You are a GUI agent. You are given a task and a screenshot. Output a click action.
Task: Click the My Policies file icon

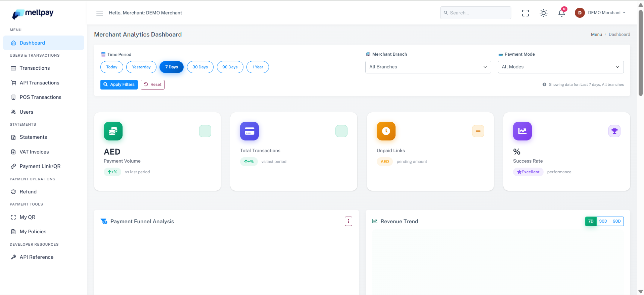coord(13,232)
